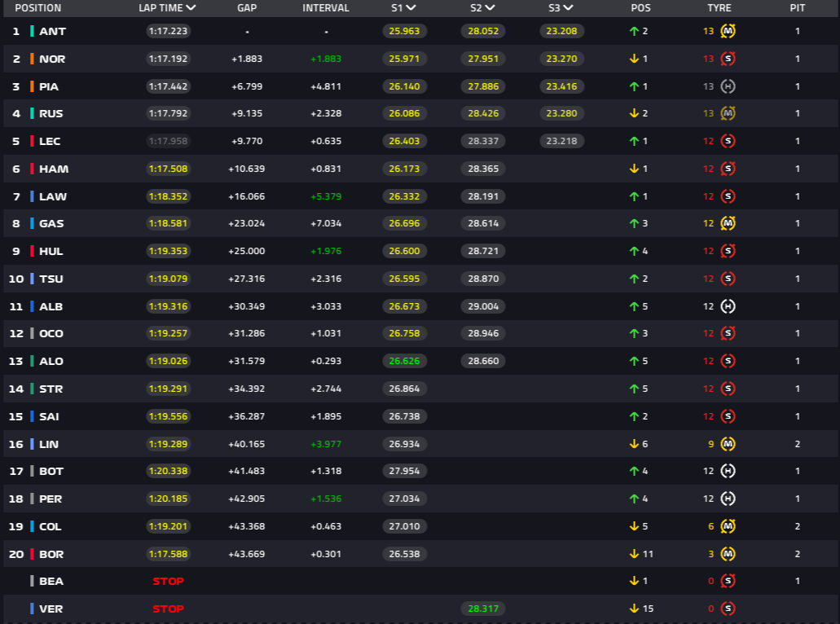
Task: Click VER's red STOP status
Action: (x=168, y=609)
